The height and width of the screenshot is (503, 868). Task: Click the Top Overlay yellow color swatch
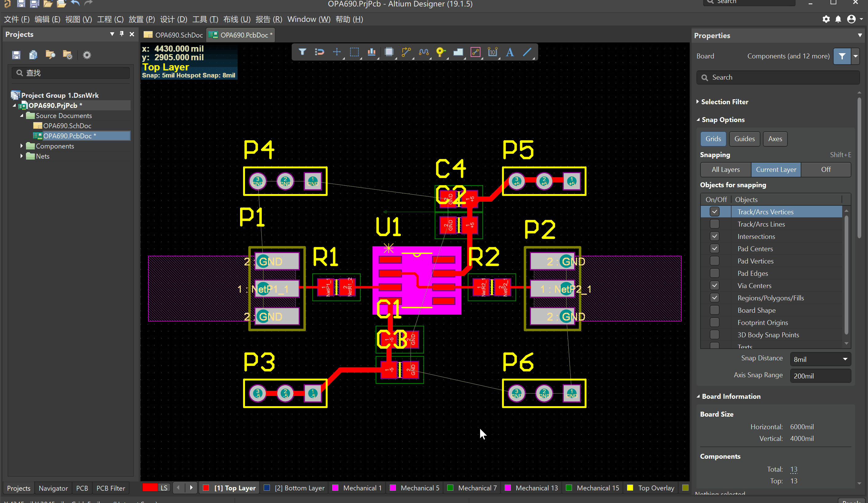click(x=630, y=488)
